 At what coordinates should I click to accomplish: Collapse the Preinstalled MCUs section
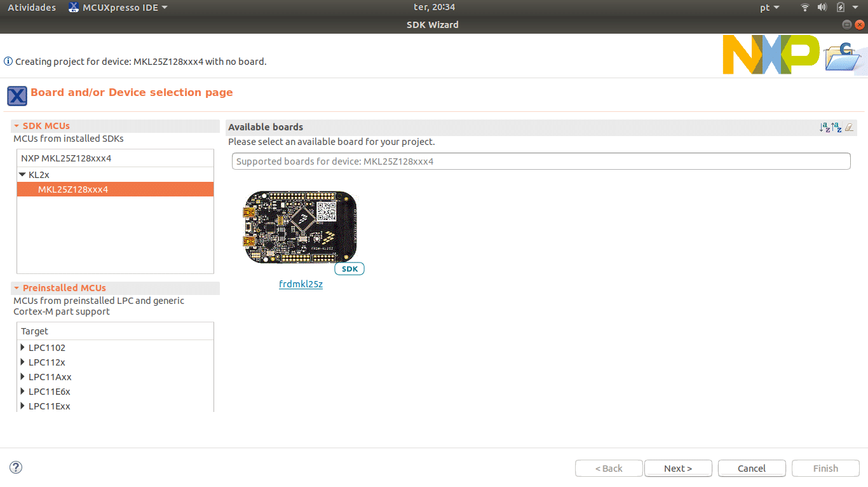coord(17,288)
